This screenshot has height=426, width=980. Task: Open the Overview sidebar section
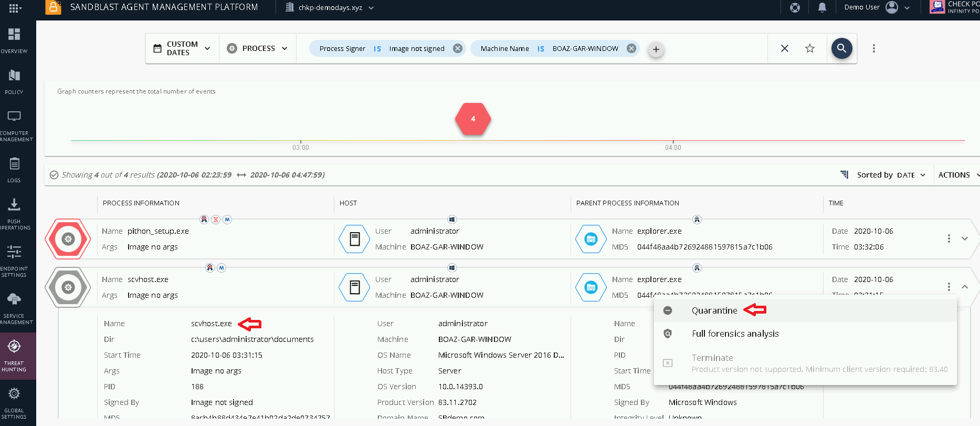[14, 40]
